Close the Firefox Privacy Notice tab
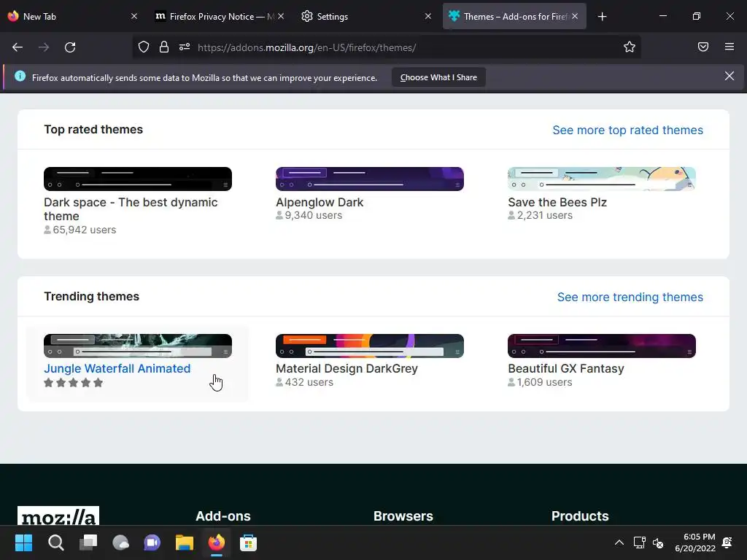The image size is (747, 560). 281,16
